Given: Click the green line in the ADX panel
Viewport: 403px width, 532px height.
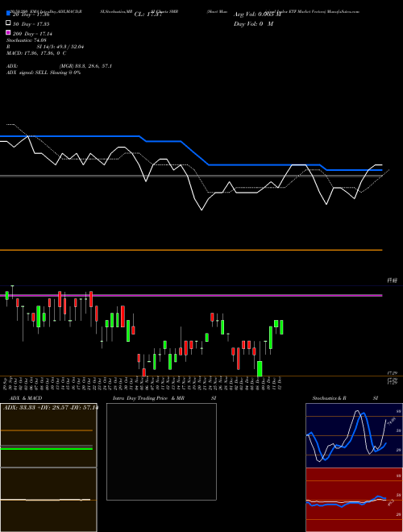Looking at the screenshot, I should coord(47,449).
